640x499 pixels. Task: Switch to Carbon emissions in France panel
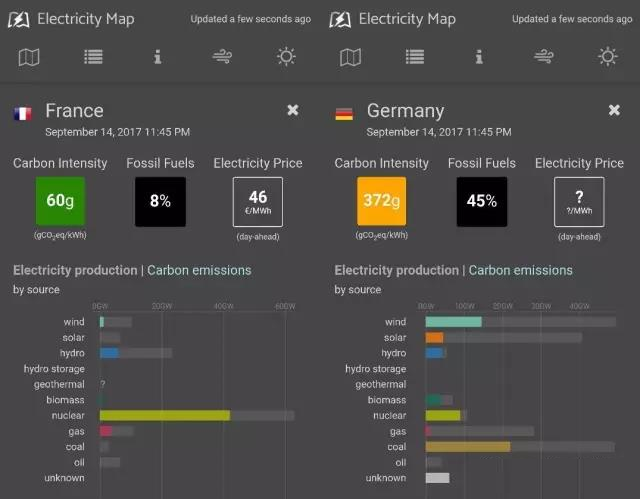(199, 270)
